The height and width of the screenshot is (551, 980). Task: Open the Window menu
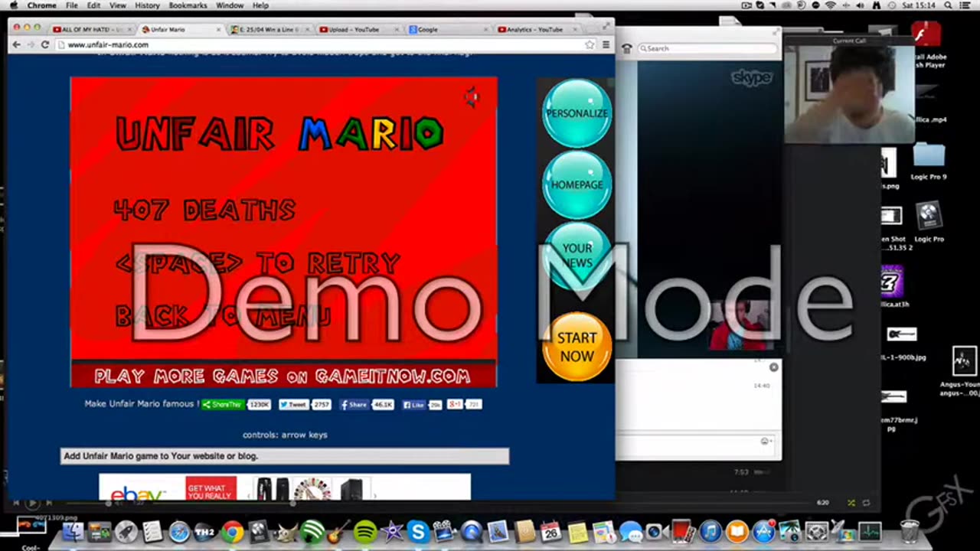[x=230, y=5]
